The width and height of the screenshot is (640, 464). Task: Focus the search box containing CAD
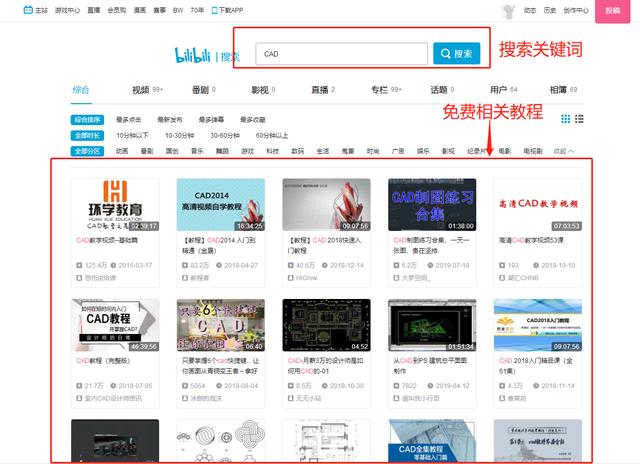click(x=341, y=53)
